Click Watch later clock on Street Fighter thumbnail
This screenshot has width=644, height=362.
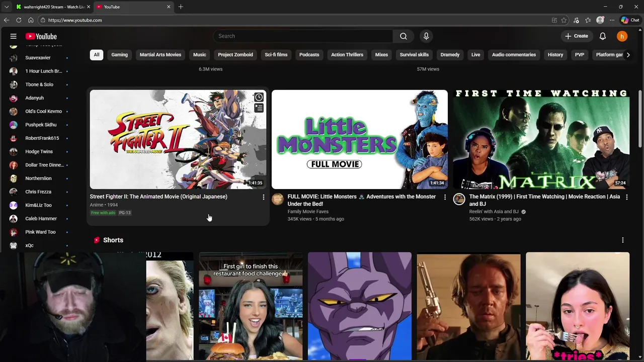tap(259, 97)
